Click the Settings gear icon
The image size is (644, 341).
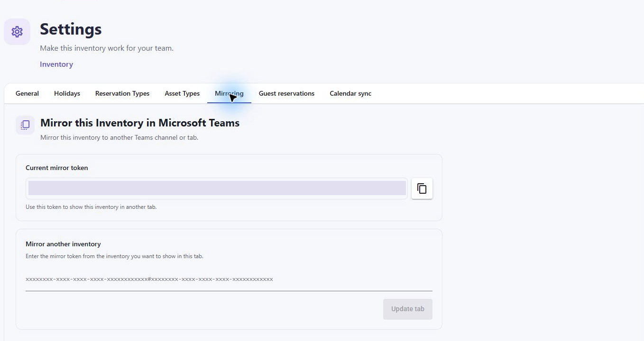(x=17, y=32)
